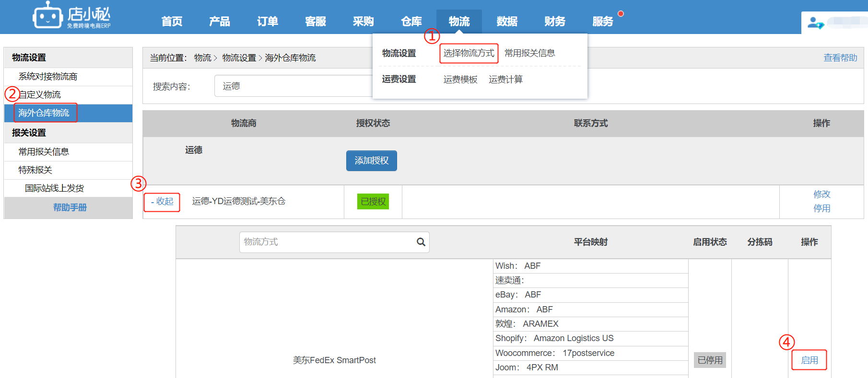The height and width of the screenshot is (378, 868).
Task: Open 自定义物流 in the sidebar
Action: [68, 95]
